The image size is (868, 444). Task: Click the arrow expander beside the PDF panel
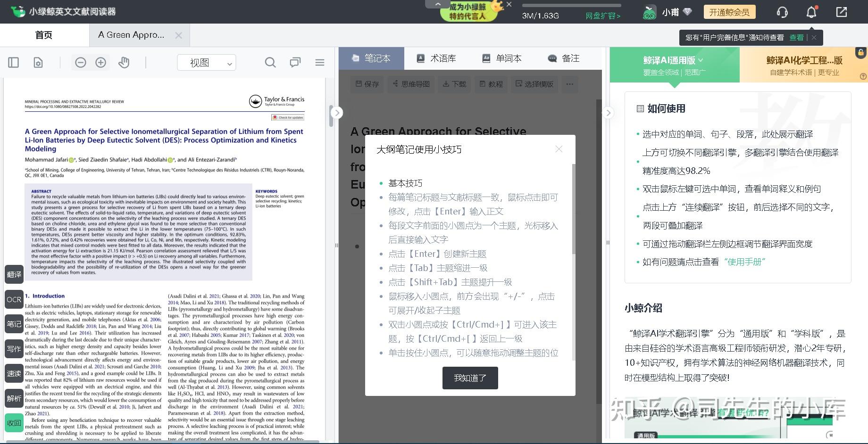[x=337, y=113]
